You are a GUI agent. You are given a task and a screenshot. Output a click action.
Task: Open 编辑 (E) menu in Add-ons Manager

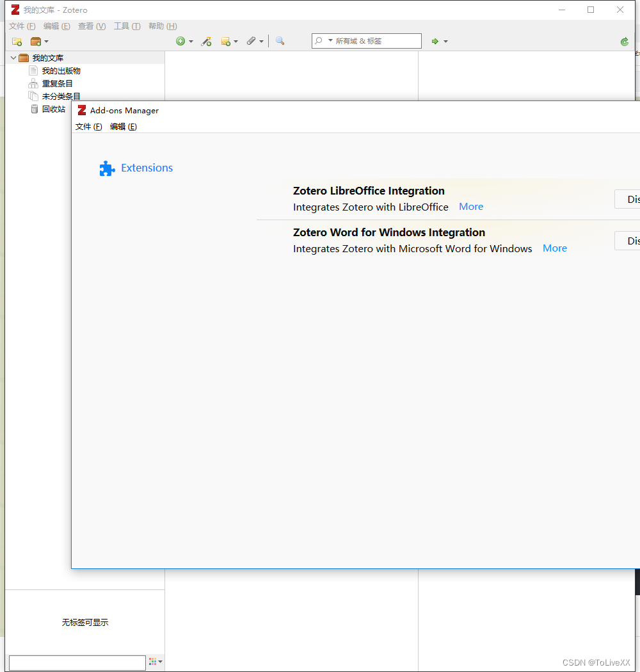[124, 127]
